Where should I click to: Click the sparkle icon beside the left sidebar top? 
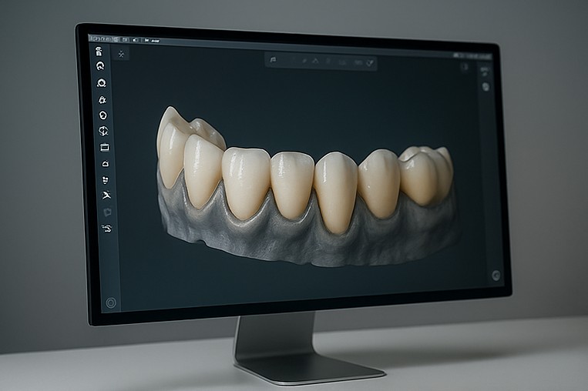[x=122, y=54]
